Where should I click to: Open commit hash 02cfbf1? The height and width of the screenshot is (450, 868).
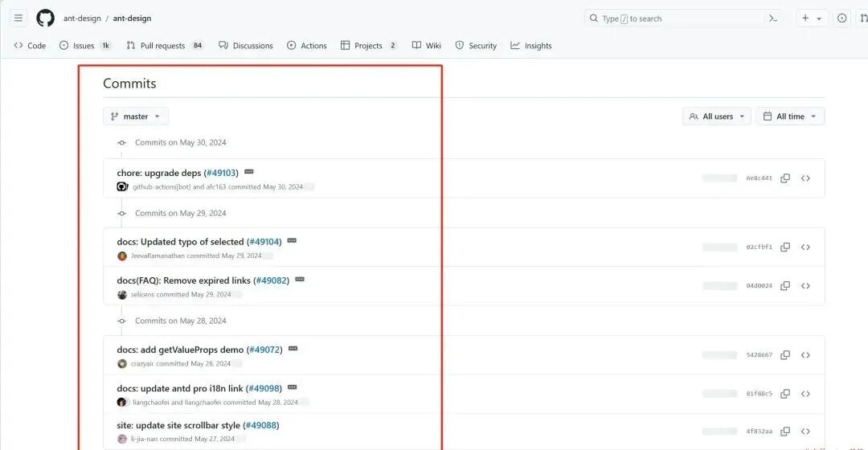759,247
